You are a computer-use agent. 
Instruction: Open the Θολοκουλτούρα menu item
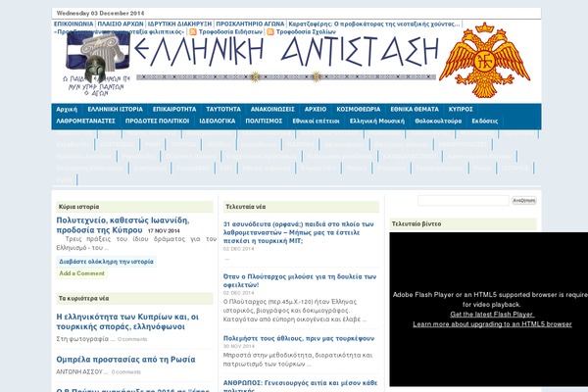(x=438, y=122)
